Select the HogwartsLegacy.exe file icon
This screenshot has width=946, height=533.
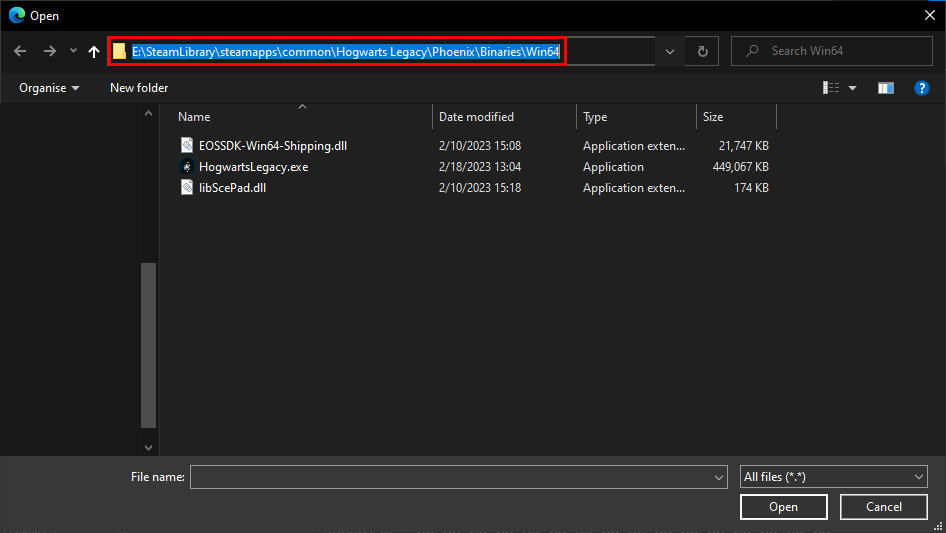tap(186, 167)
